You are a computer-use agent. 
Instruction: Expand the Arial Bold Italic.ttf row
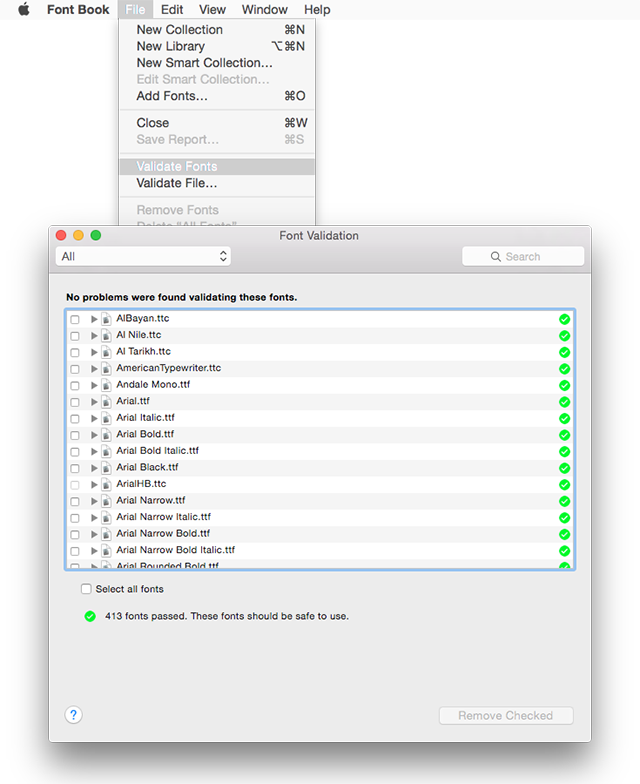click(94, 451)
